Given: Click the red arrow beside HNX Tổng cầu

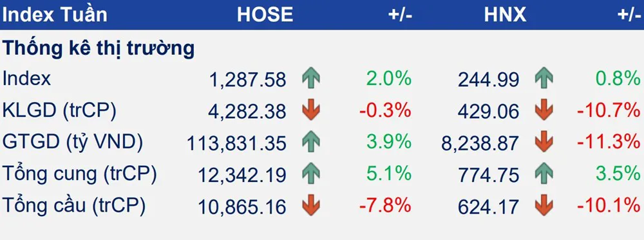Looking at the screenshot, I should click(x=544, y=205).
